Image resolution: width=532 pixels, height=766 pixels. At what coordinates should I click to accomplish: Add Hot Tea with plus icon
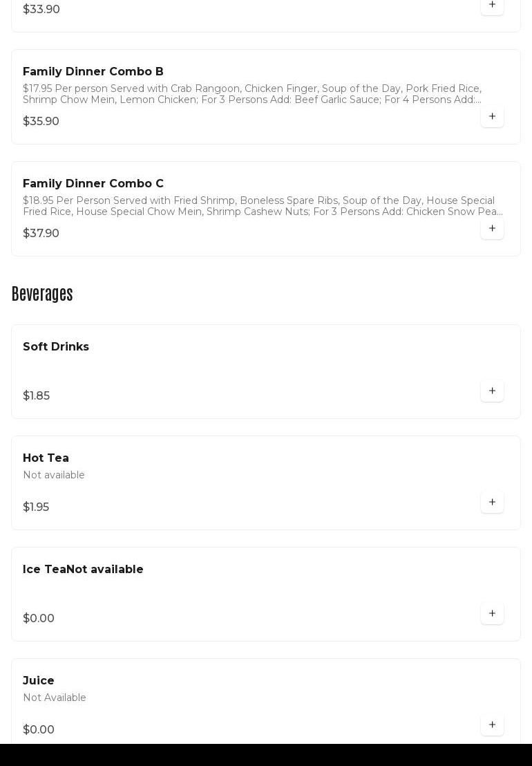click(x=492, y=502)
